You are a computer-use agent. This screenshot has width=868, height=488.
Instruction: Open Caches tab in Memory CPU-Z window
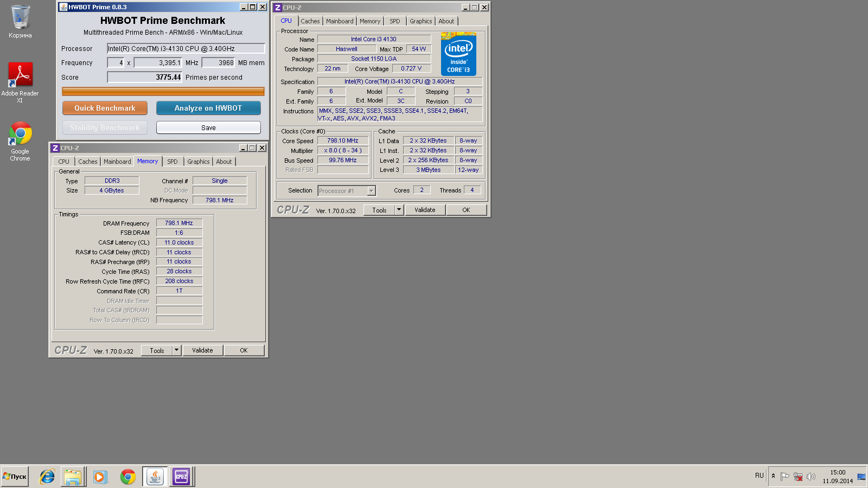coord(88,162)
